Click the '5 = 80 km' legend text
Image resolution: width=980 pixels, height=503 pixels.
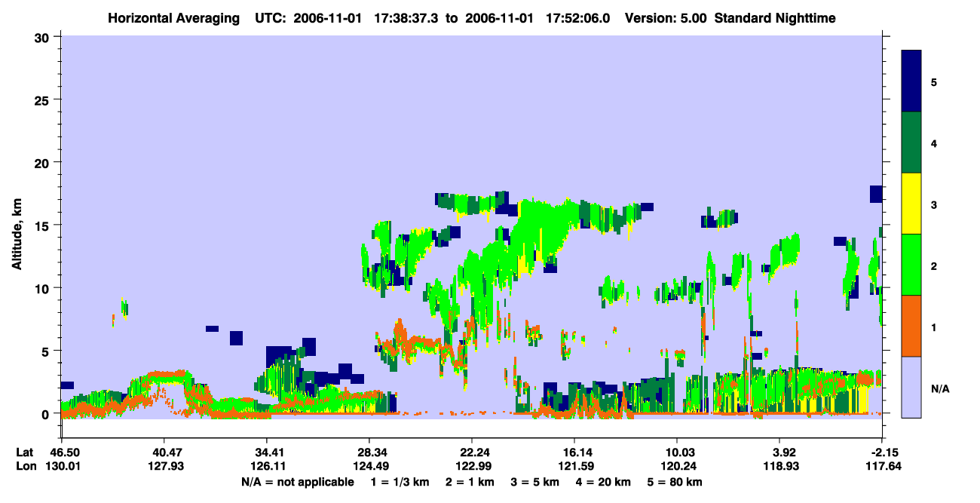point(675,481)
